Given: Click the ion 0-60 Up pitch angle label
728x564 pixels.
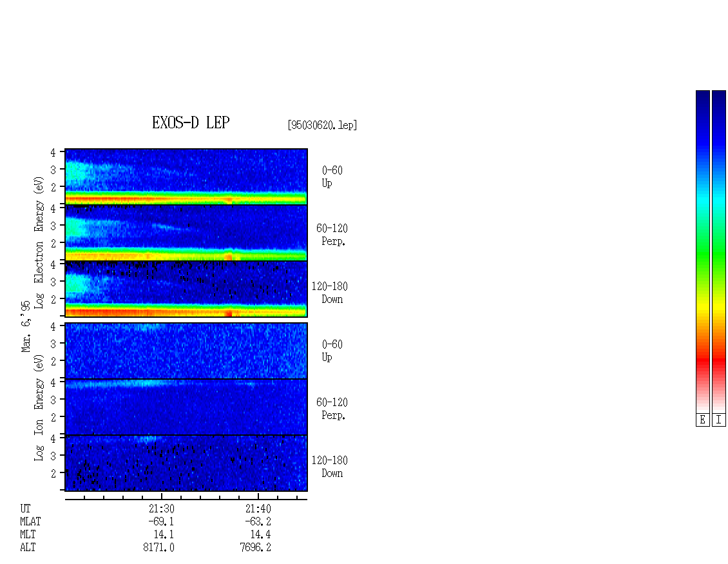Looking at the screenshot, I should pos(332,351).
